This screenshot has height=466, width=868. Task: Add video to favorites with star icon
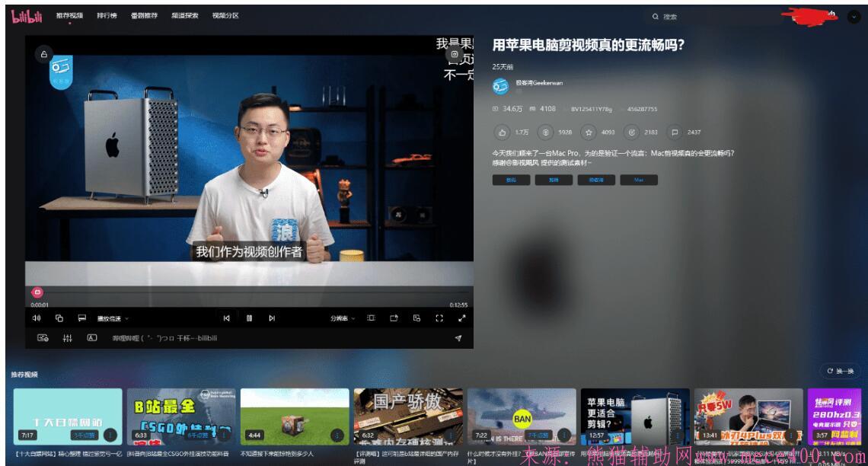click(588, 132)
